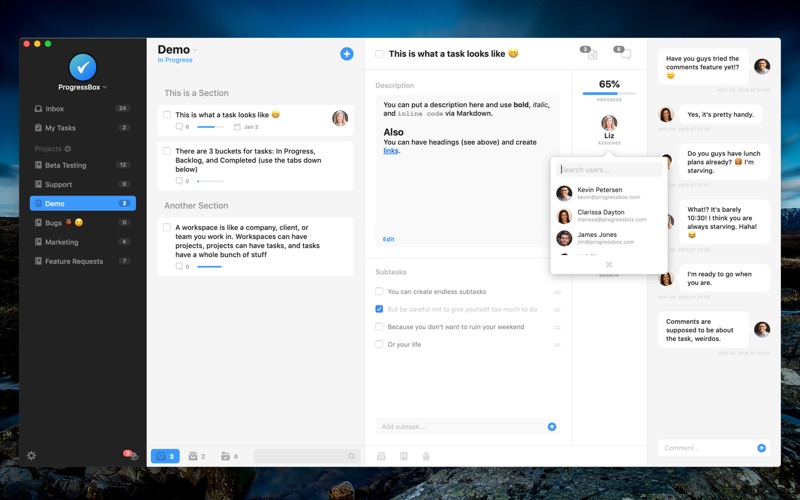800x500 pixels.
Task: Toggle task title checkbox in detail header
Action: tap(379, 54)
